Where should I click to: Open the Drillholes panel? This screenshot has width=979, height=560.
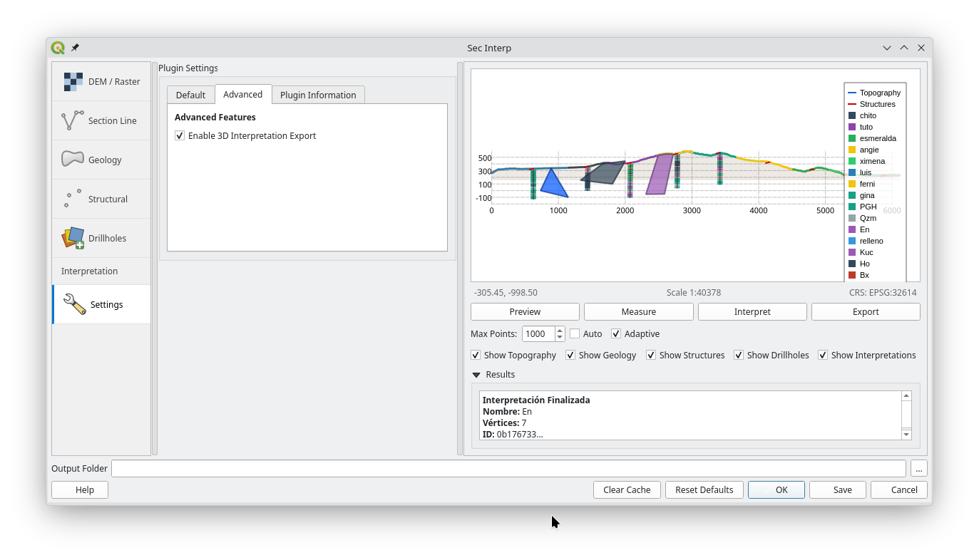tap(101, 237)
